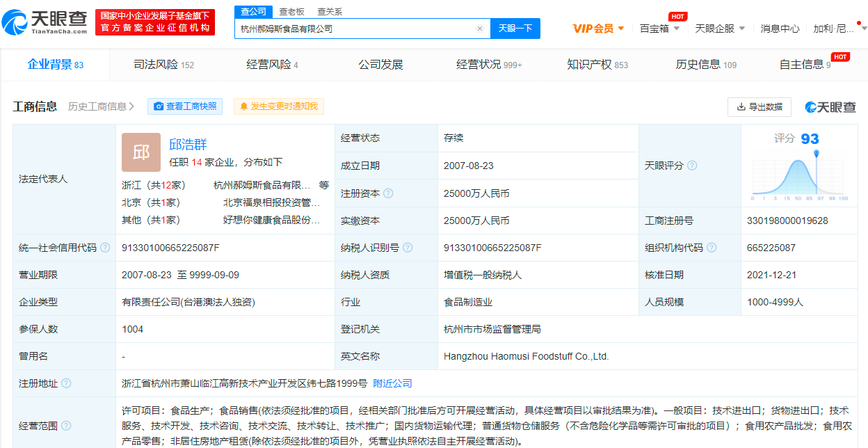Image resolution: width=868 pixels, height=448 pixels.
Task: Expand the 百宝箱 menu
Action: point(659,29)
